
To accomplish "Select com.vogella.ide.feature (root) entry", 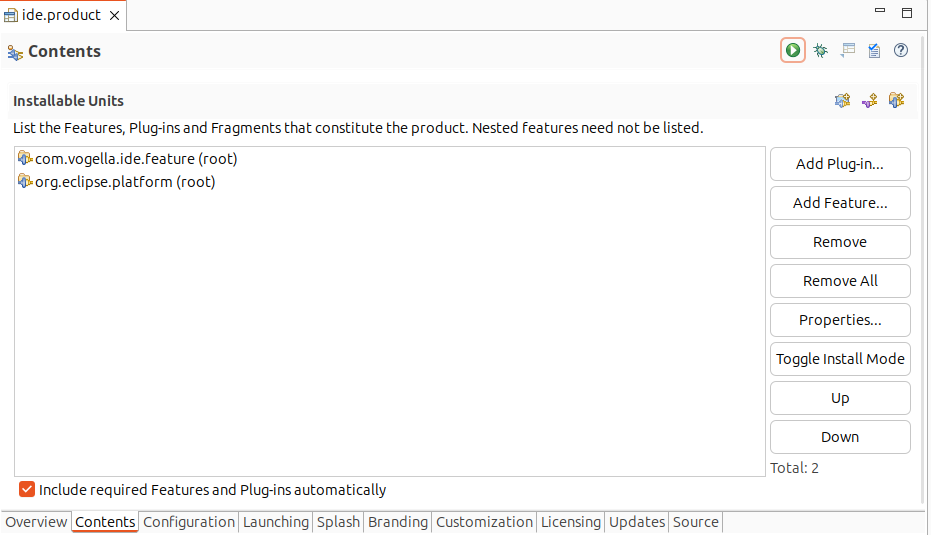I will pos(128,159).
